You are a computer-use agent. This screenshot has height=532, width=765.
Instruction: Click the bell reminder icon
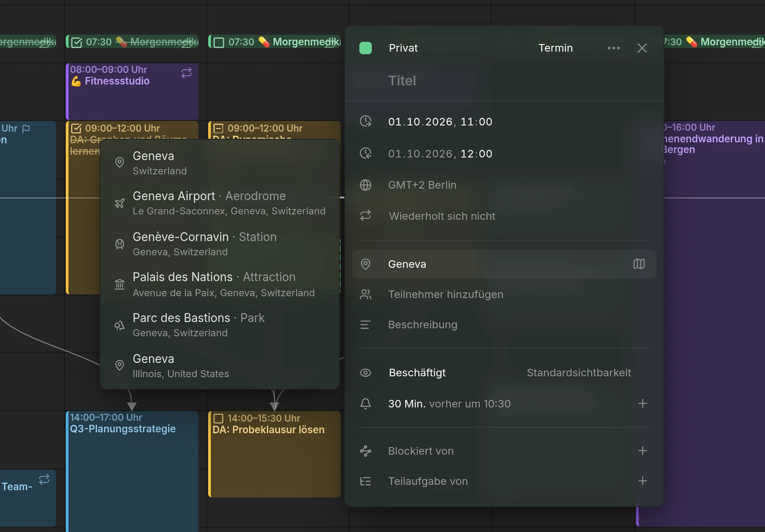tap(366, 403)
